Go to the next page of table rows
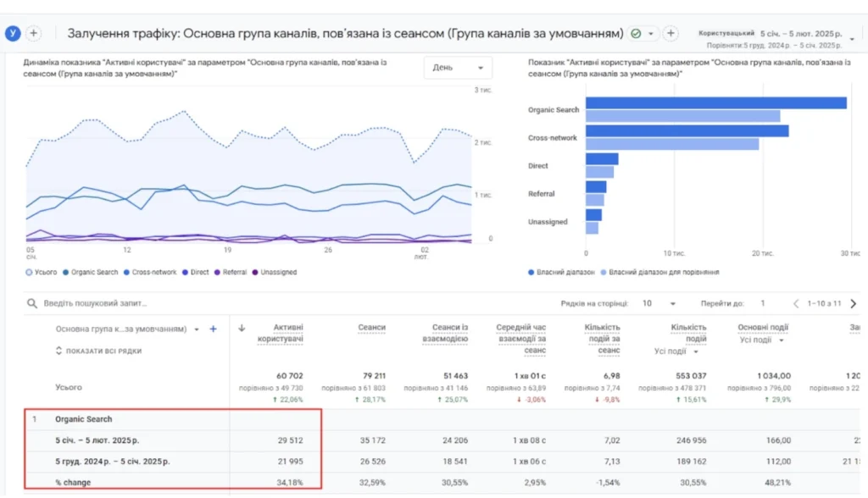This screenshot has width=868, height=498. [853, 303]
